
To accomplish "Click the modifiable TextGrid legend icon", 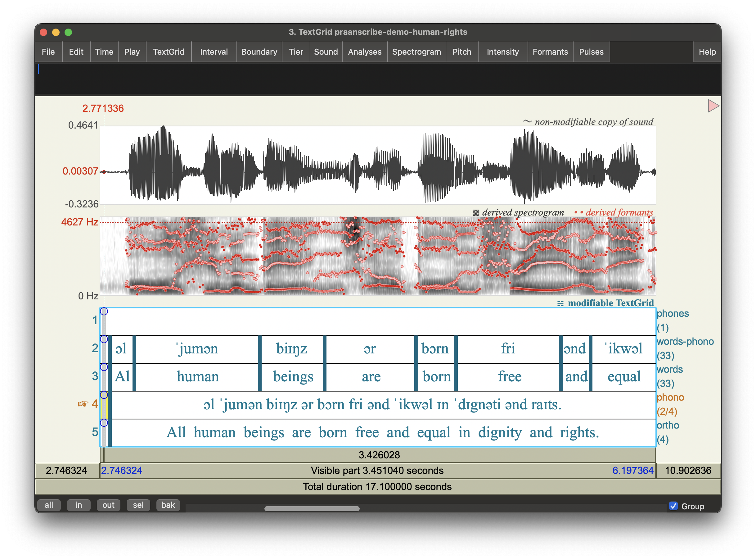I will [560, 303].
